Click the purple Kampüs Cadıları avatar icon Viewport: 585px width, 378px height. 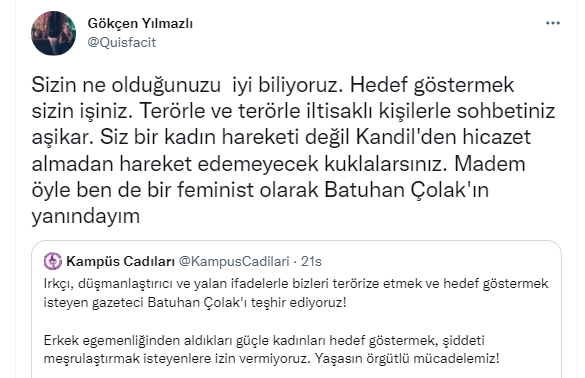53,261
